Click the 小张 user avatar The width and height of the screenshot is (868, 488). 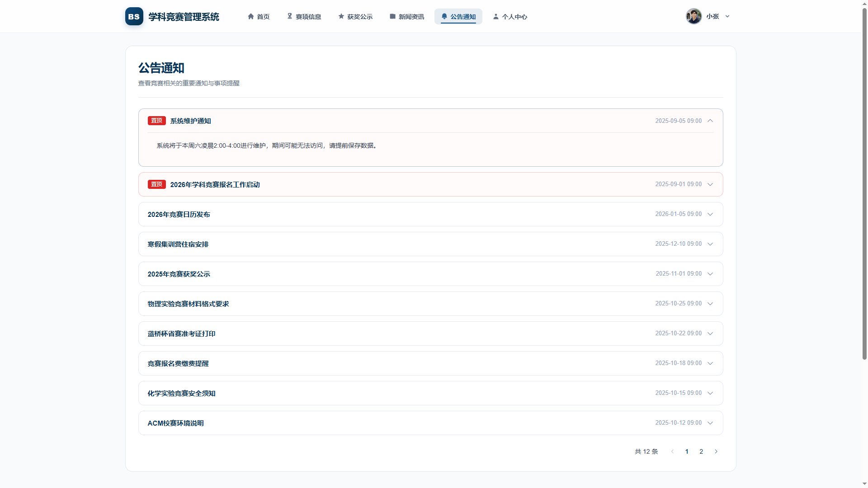[693, 16]
